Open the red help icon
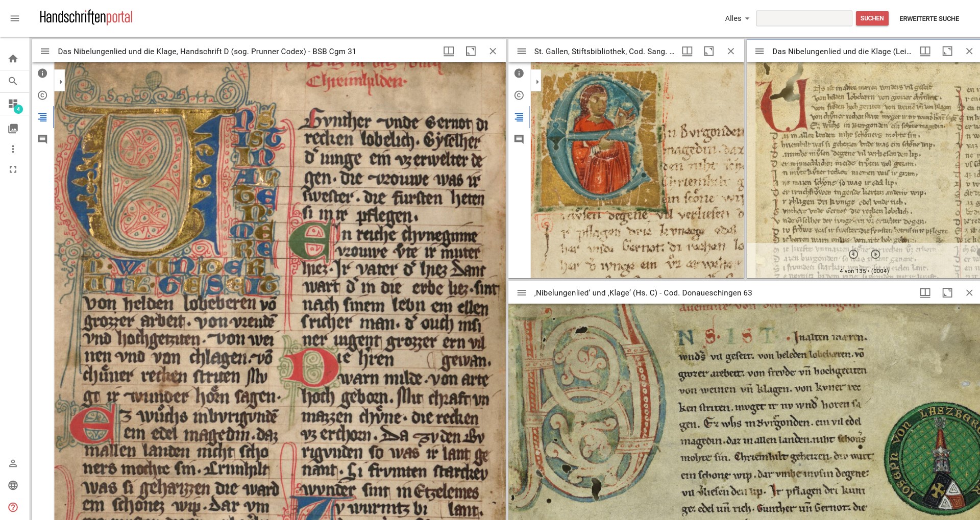This screenshot has width=980, height=520. coord(13,507)
